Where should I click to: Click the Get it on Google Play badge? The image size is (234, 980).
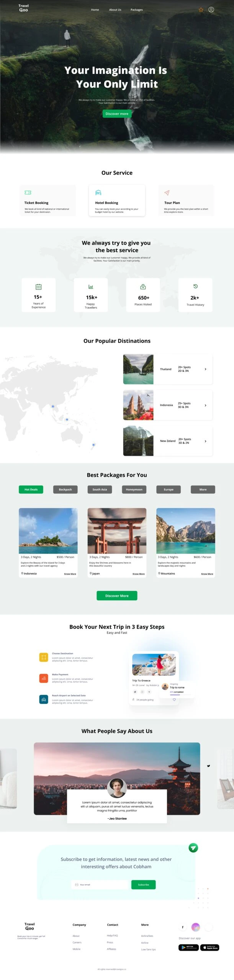pyautogui.click(x=188, y=947)
